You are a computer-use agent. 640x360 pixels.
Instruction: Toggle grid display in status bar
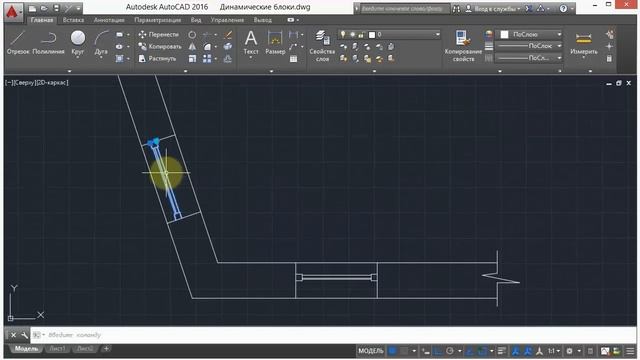392,351
